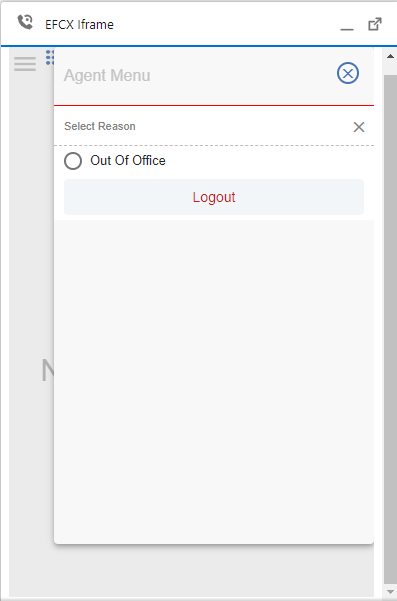Screen dimensions: 397x601
Task: Click the Logout button
Action: (214, 197)
